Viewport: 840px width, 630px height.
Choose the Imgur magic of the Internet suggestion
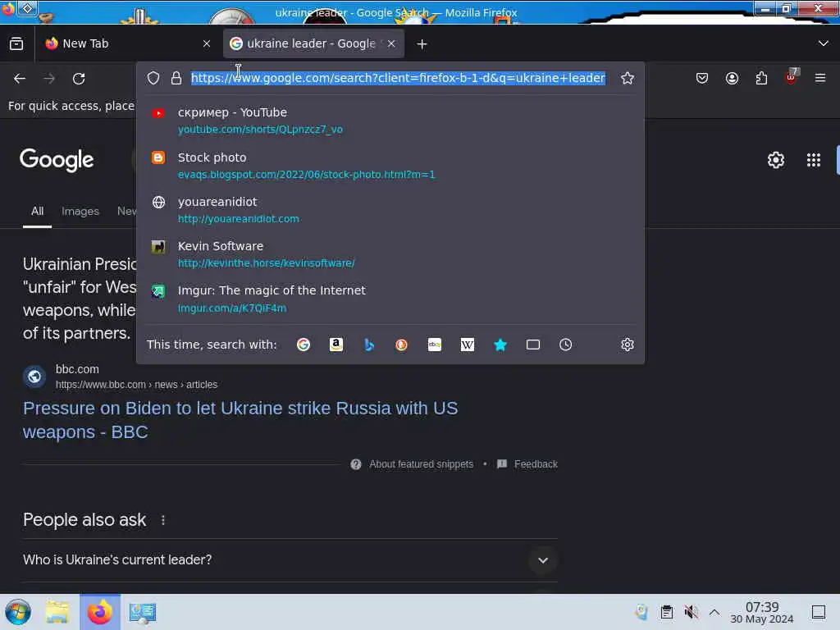(x=390, y=299)
